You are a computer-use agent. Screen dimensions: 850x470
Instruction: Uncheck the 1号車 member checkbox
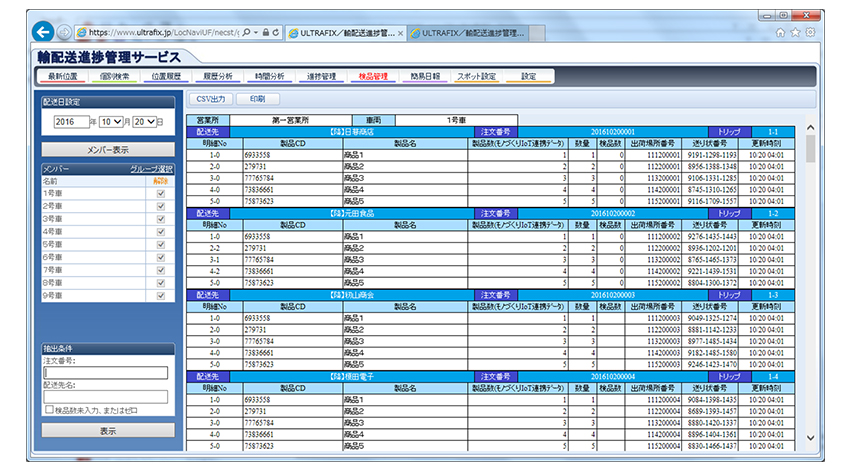[x=160, y=194]
